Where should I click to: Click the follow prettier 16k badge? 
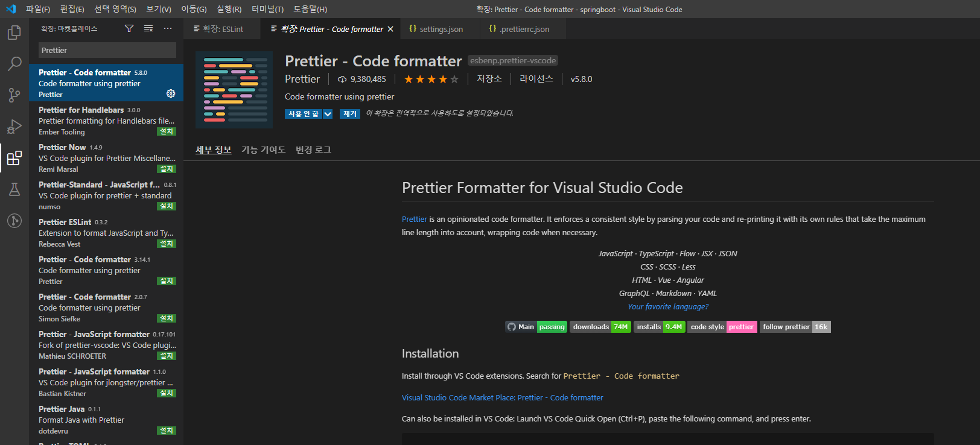795,327
